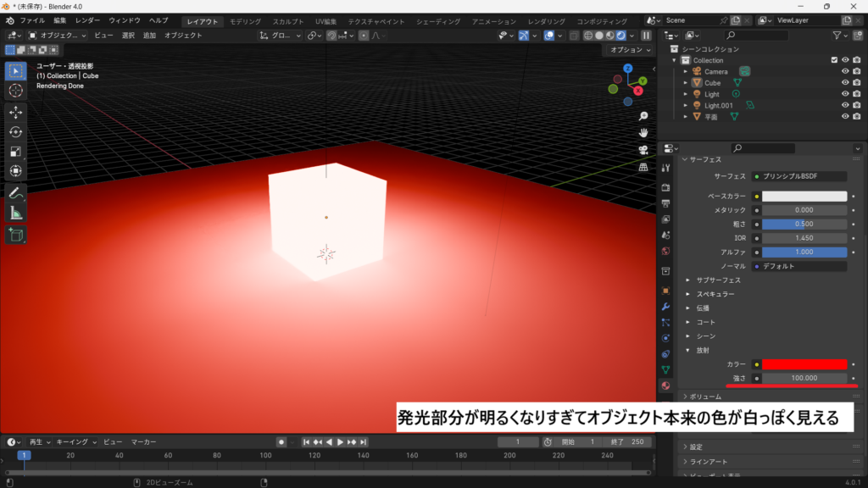
Task: Select the Scale tool
Action: coord(15,152)
